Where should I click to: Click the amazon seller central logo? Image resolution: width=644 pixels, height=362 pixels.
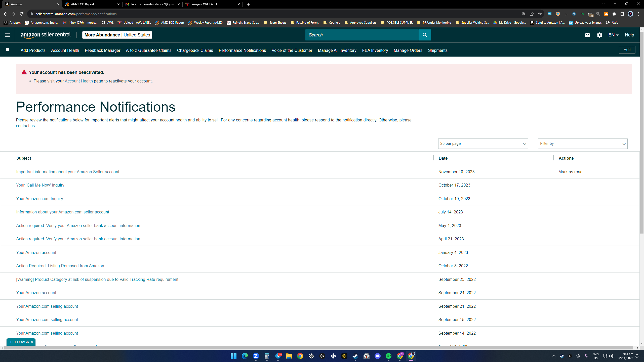46,35
